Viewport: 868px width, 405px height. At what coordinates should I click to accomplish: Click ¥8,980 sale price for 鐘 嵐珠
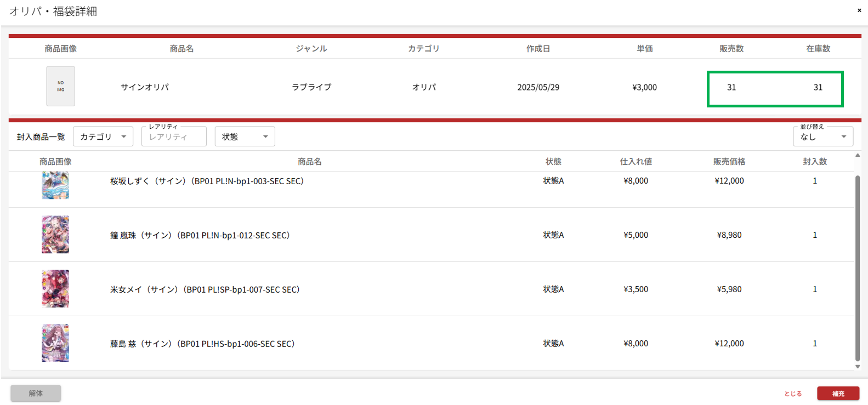click(x=729, y=235)
